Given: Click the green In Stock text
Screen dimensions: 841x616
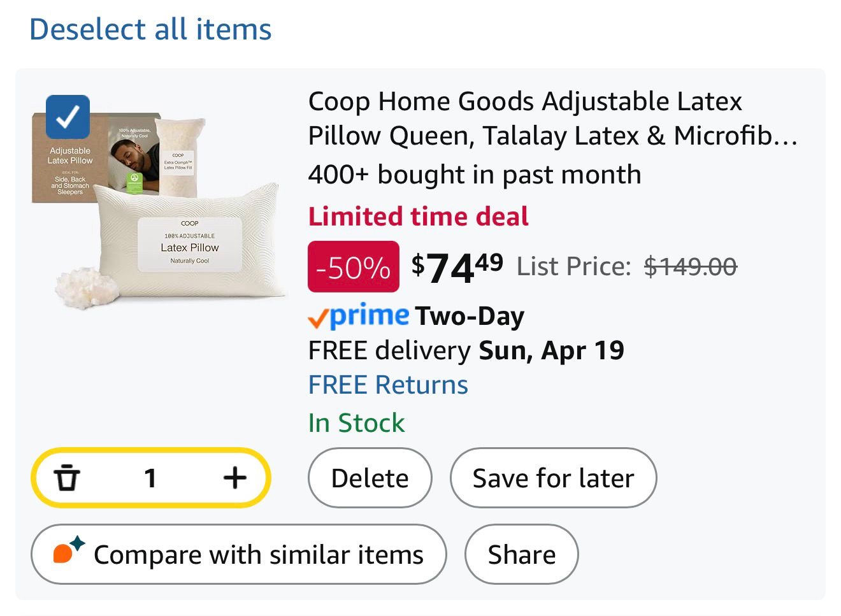Looking at the screenshot, I should [356, 423].
